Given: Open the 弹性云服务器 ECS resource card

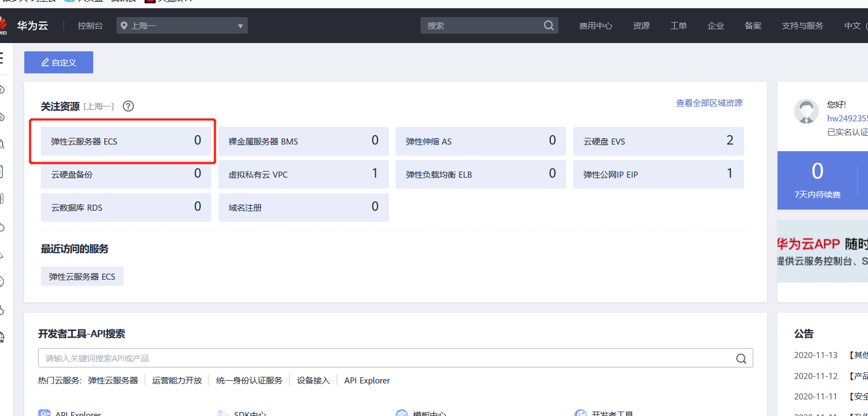Looking at the screenshot, I should (126, 141).
